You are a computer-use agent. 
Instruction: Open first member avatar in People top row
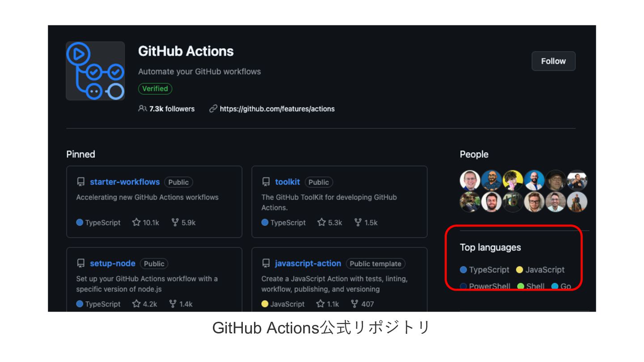point(470,180)
